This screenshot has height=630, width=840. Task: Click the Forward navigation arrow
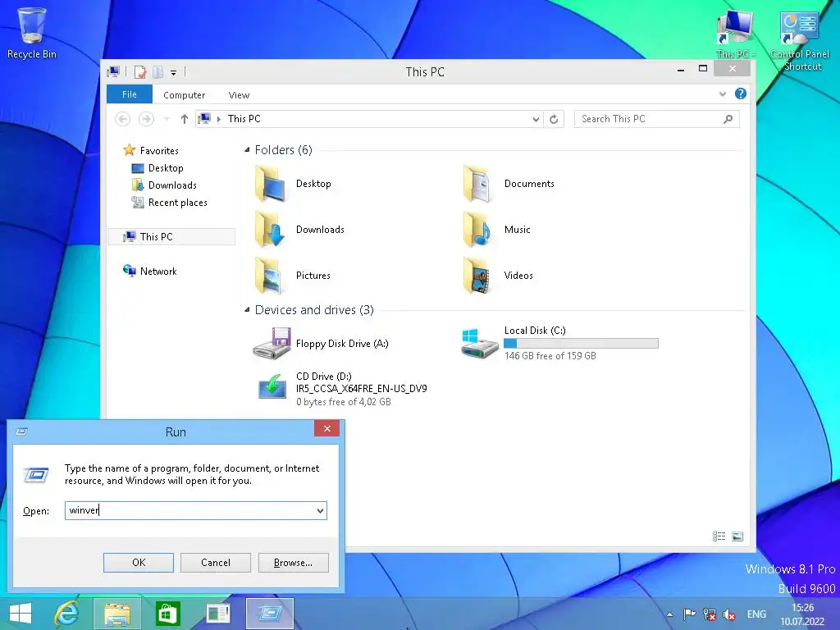coord(146,119)
